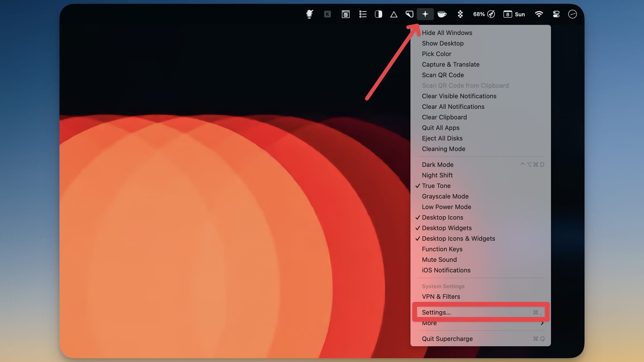Click the Wi-Fi menu bar icon
This screenshot has width=644, height=362.
click(x=539, y=14)
